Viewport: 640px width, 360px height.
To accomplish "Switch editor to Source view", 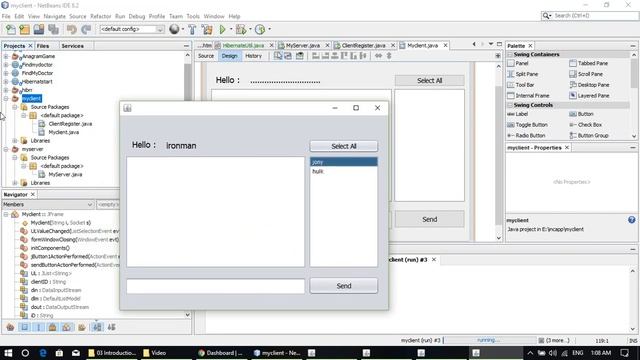I will point(206,56).
